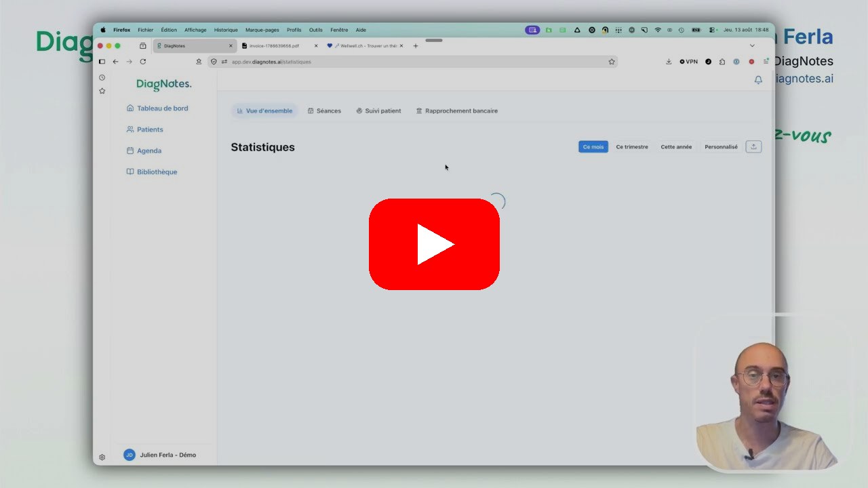
Task: Open the Firefox extensions puzzle icon
Action: pyautogui.click(x=722, y=62)
